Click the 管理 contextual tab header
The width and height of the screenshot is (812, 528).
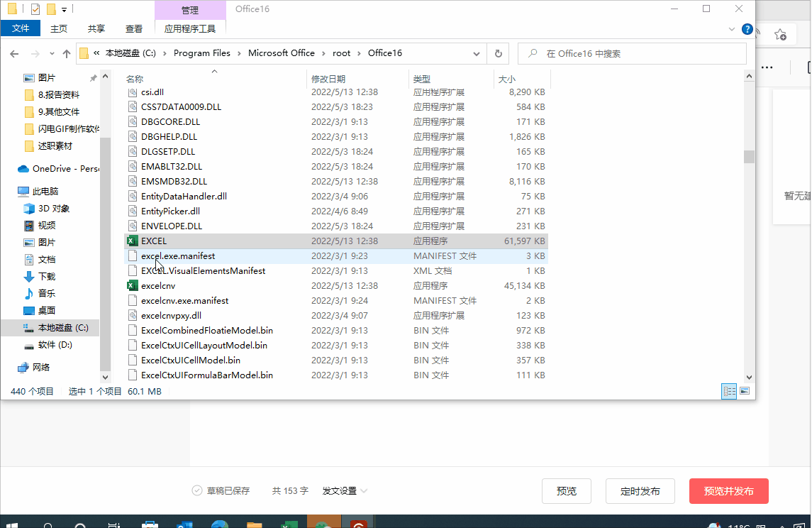(190, 10)
